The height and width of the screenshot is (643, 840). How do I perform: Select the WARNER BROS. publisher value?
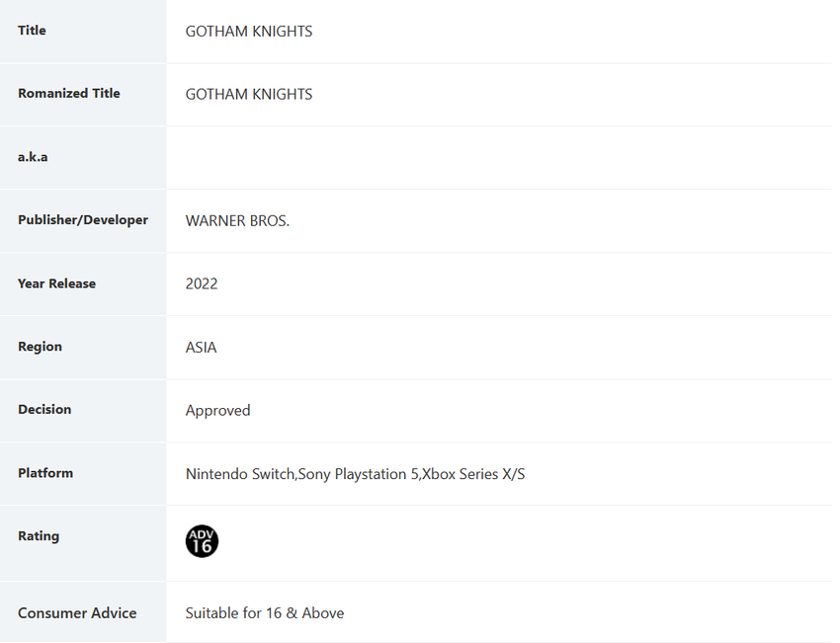tap(237, 221)
